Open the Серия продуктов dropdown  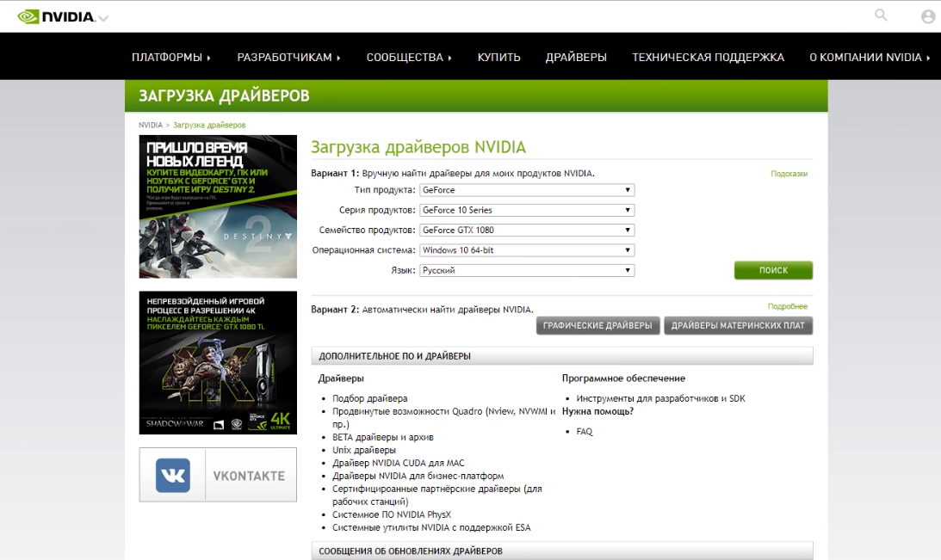point(527,210)
